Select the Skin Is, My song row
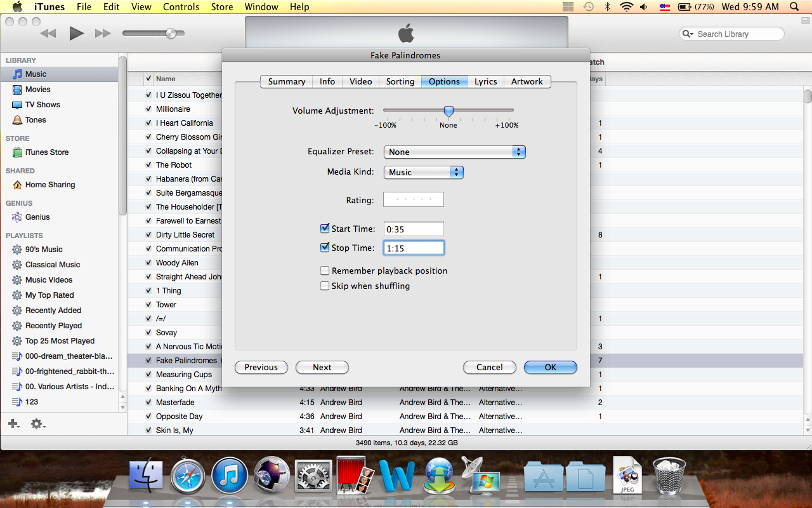Viewport: 812px width, 508px height. [x=465, y=431]
